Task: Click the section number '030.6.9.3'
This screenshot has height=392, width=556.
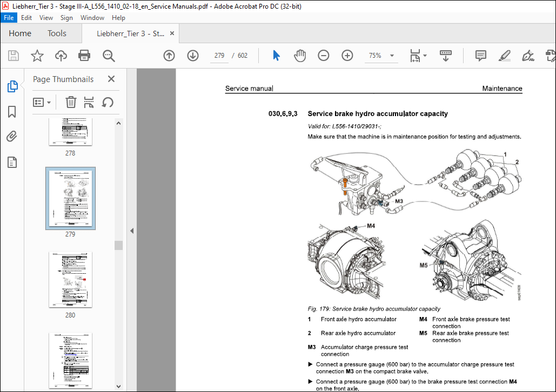Action: click(x=283, y=114)
